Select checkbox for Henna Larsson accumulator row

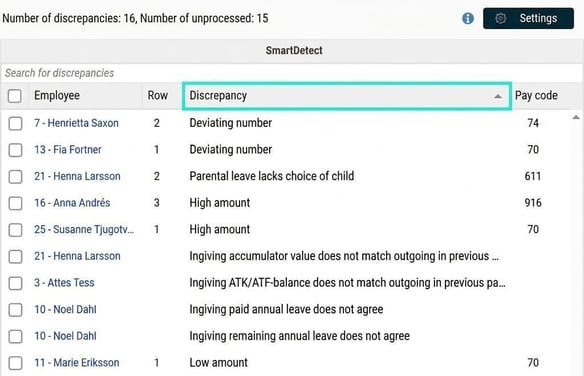(15, 256)
